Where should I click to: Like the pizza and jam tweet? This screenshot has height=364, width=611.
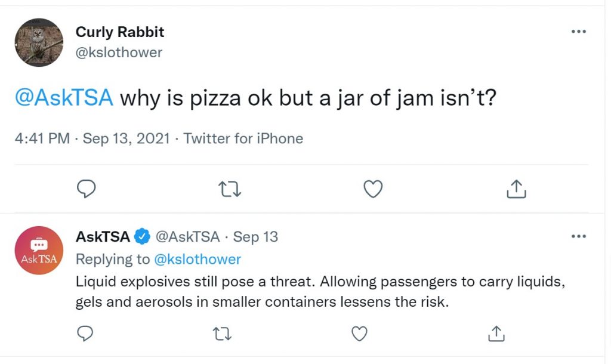click(373, 189)
